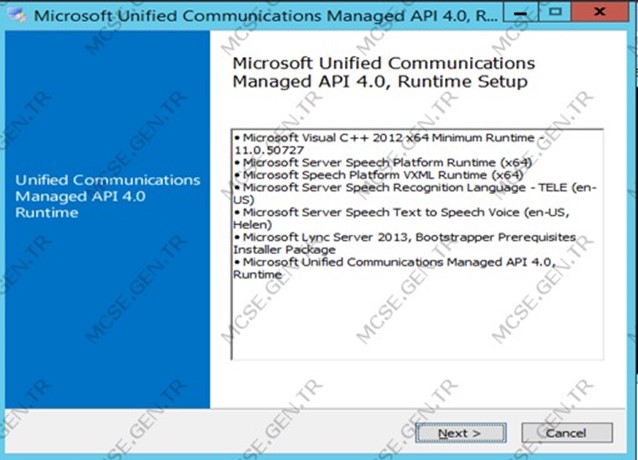Click the Unified Communications Managed API 4.0 Runtime sidebar label

coord(108,196)
